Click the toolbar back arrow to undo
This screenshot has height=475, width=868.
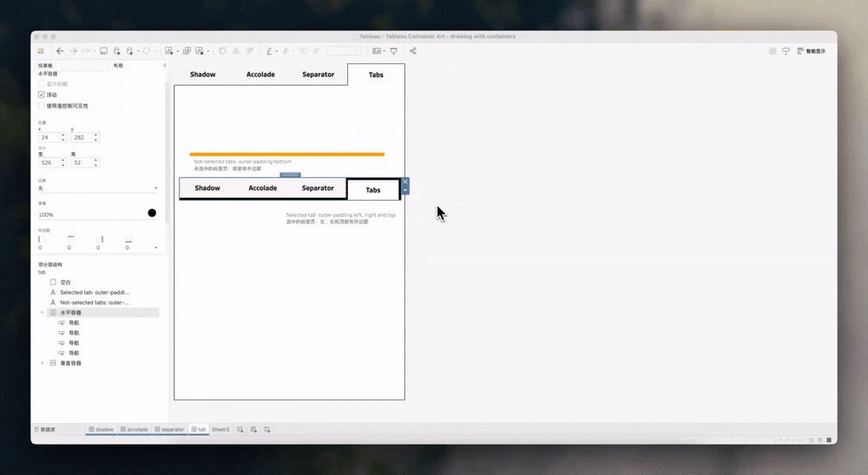point(59,51)
